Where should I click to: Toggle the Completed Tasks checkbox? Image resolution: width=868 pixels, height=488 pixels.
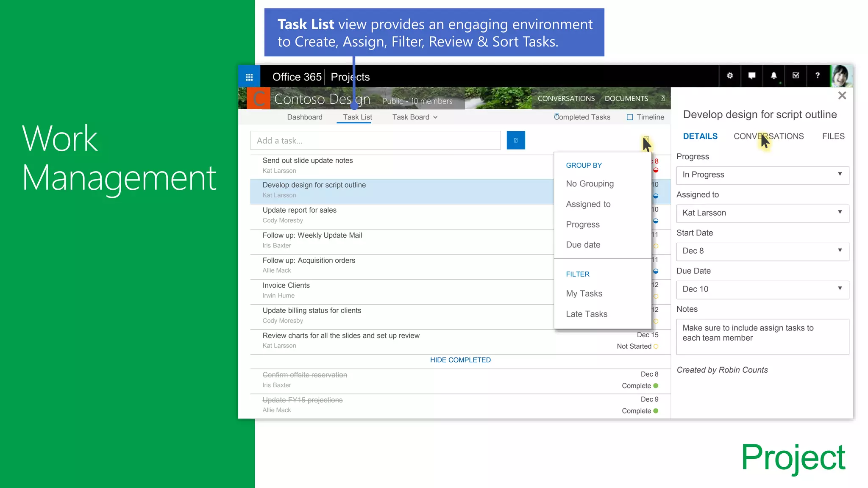[556, 116]
